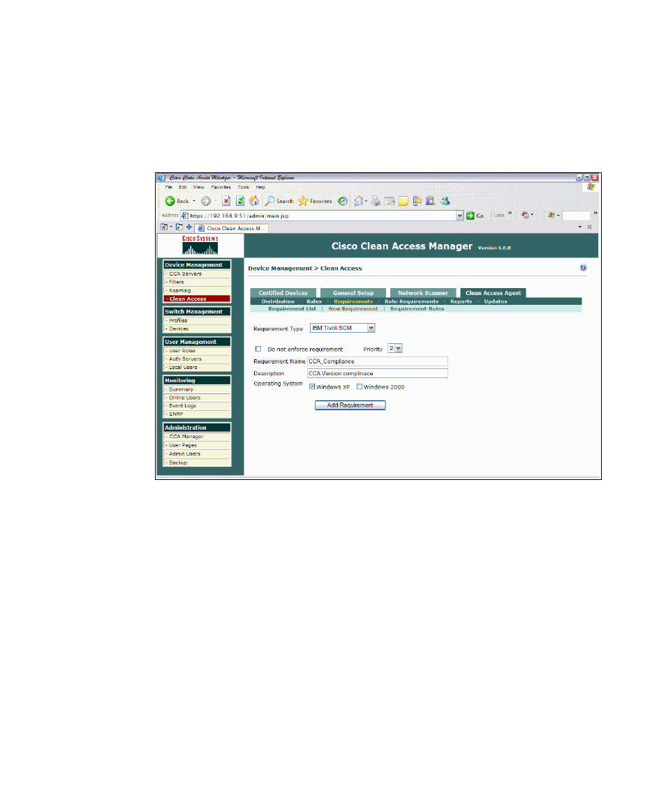The image size is (666, 812).
Task: Switch to General Setup tab
Action: [x=353, y=293]
